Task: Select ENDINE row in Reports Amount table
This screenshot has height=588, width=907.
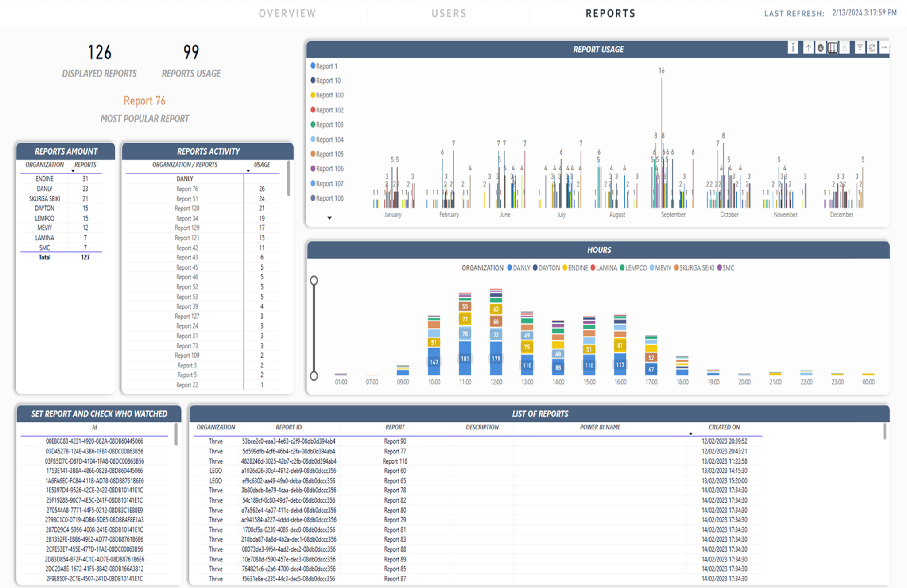Action: pyautogui.click(x=44, y=179)
